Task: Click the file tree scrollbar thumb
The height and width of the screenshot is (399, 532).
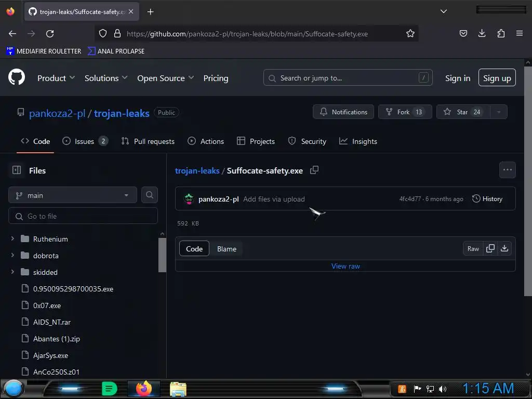Action: [x=162, y=255]
